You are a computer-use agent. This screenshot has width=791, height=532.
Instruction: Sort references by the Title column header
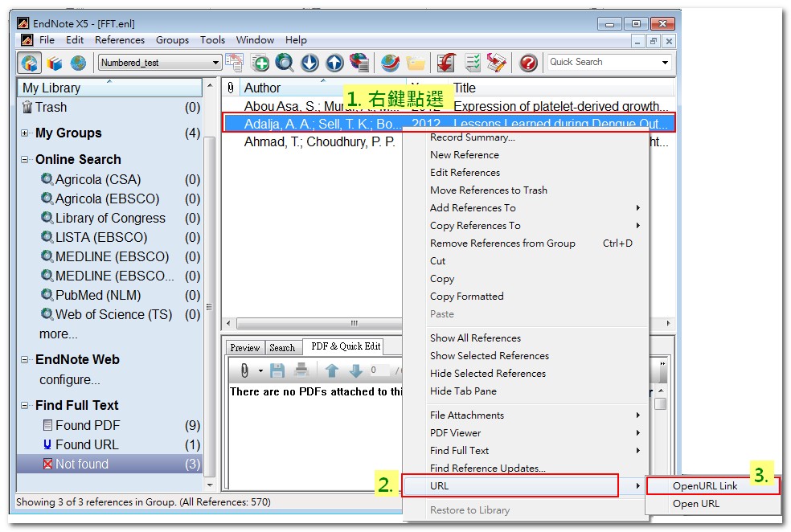click(x=562, y=88)
